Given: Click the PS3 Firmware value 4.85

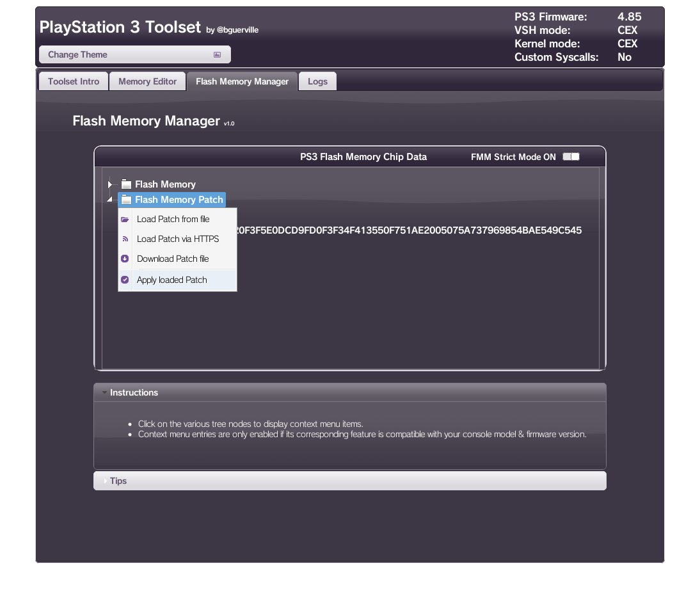Looking at the screenshot, I should (x=630, y=17).
